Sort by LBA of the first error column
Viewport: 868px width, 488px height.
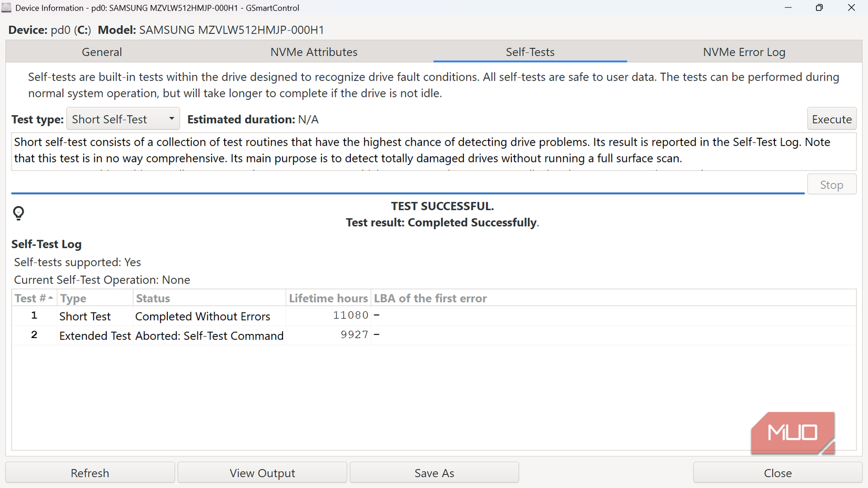[x=613, y=298]
